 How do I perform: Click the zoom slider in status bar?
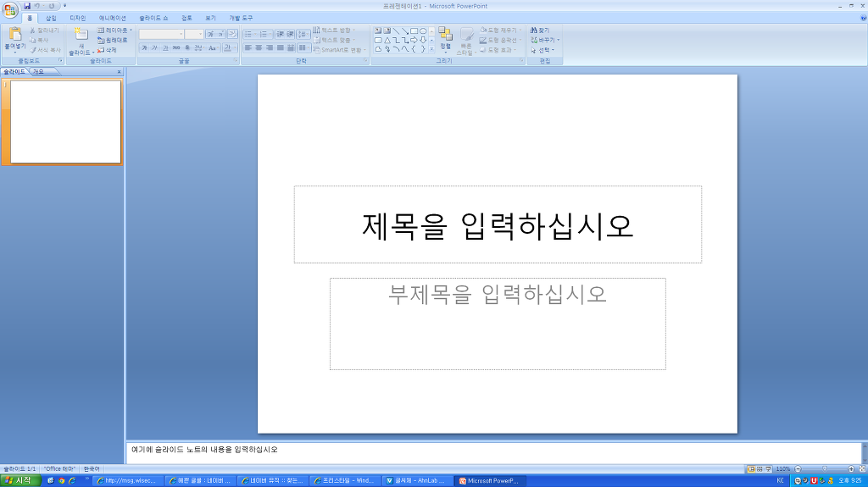click(825, 468)
